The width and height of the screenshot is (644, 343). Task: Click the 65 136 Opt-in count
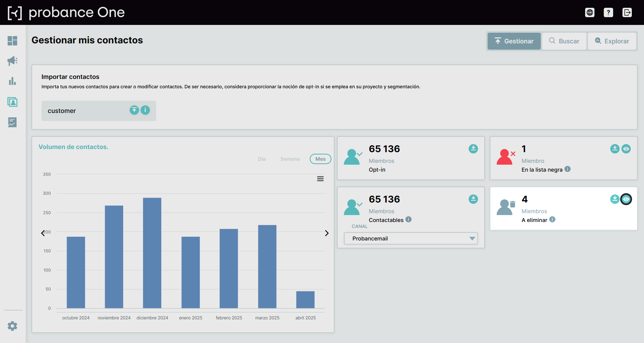pos(384,149)
